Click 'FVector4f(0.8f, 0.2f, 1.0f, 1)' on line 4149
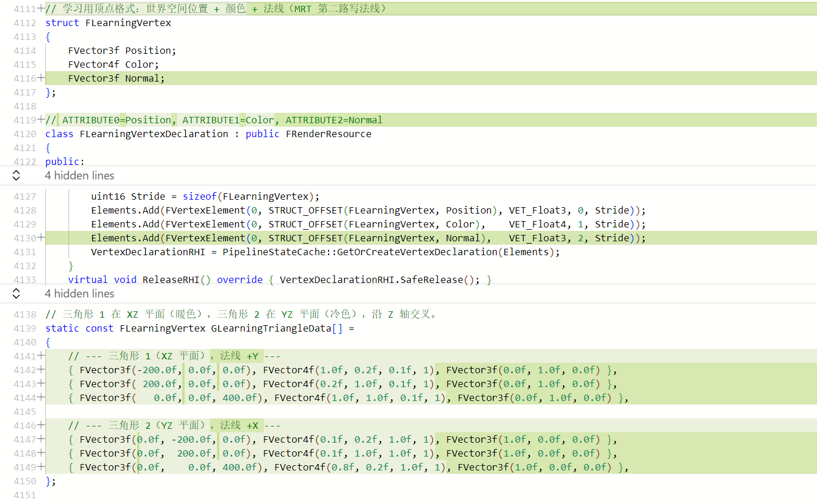 pos(360,467)
